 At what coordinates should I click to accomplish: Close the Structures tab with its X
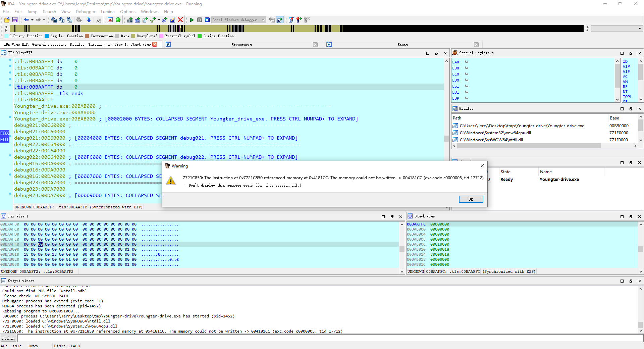pos(315,45)
